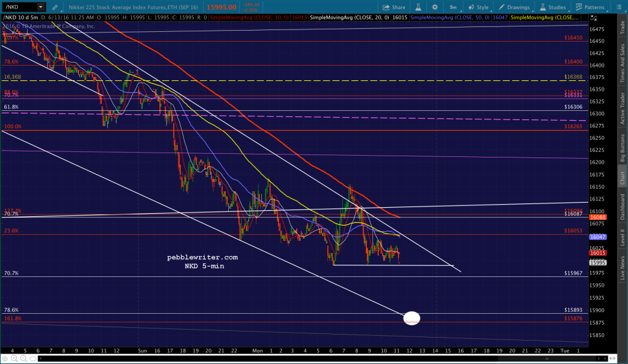Viewport: 628px width, 364px height.
Task: Click the Share button
Action: (x=394, y=7)
